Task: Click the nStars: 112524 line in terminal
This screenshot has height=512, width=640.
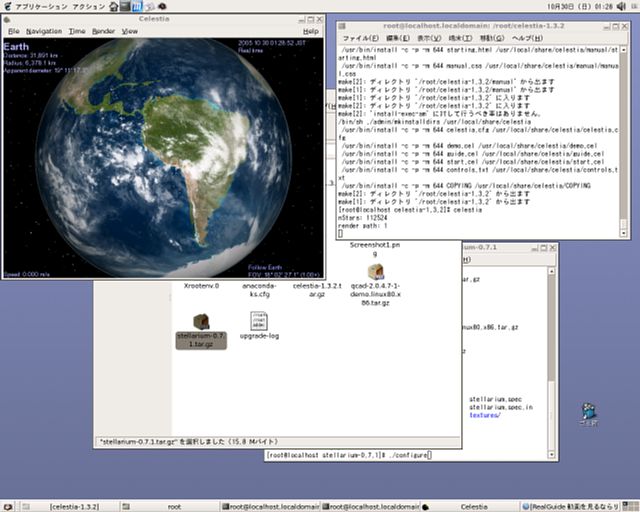Action: [362, 218]
